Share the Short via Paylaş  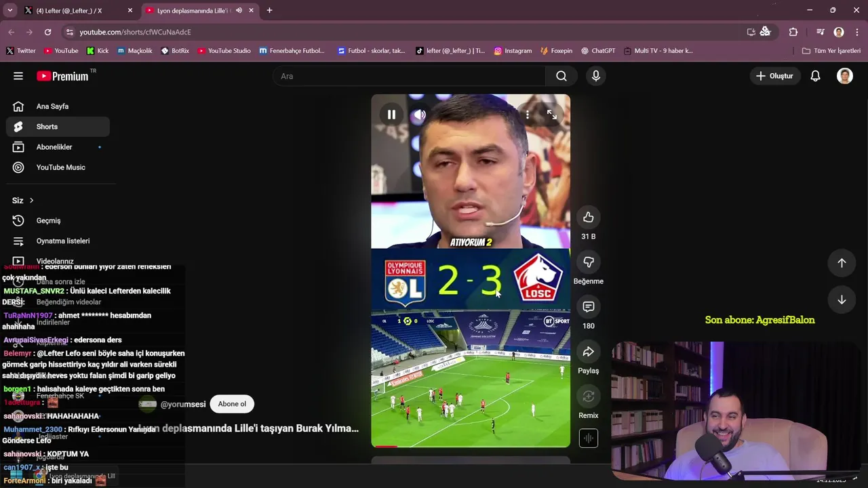(x=588, y=352)
